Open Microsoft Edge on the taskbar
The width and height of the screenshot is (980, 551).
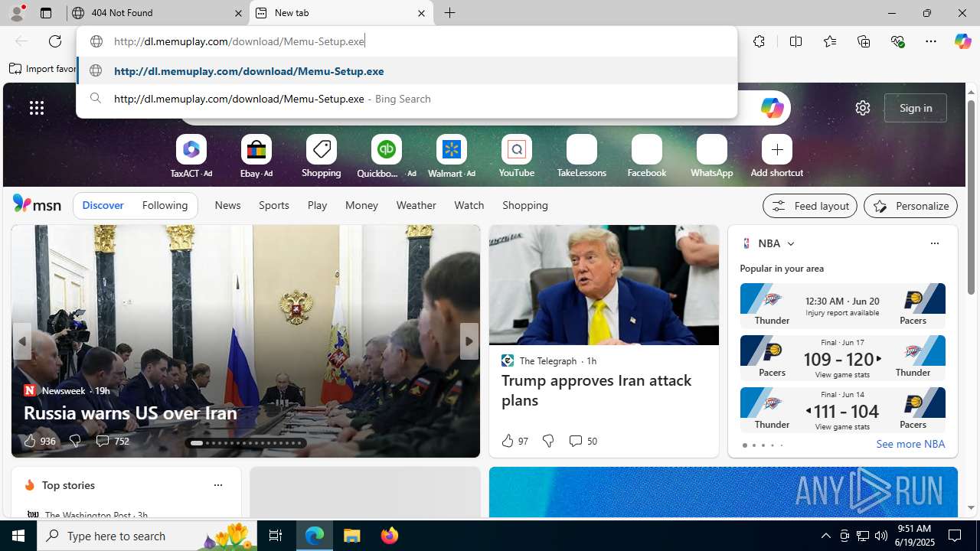(315, 536)
